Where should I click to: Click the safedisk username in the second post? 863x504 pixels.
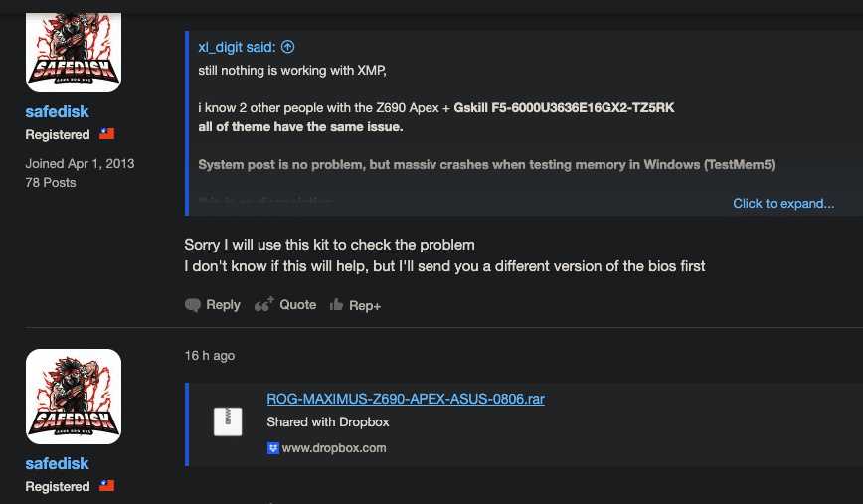pyautogui.click(x=57, y=463)
